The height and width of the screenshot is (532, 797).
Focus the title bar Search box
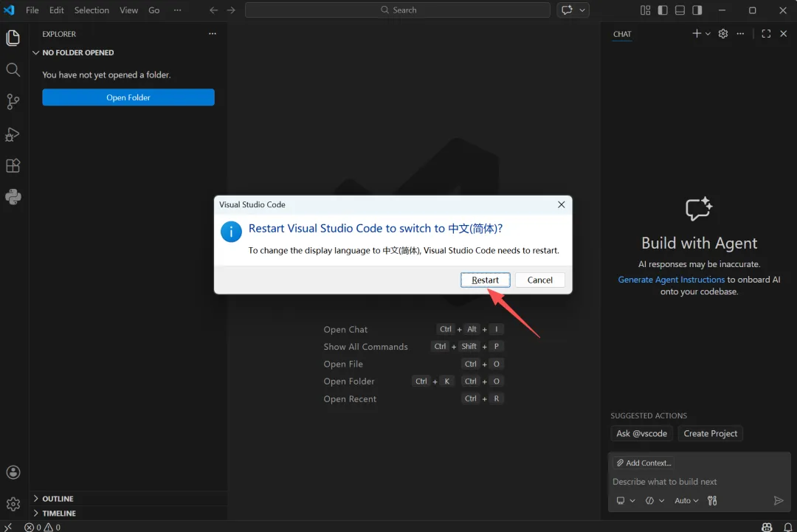click(398, 10)
